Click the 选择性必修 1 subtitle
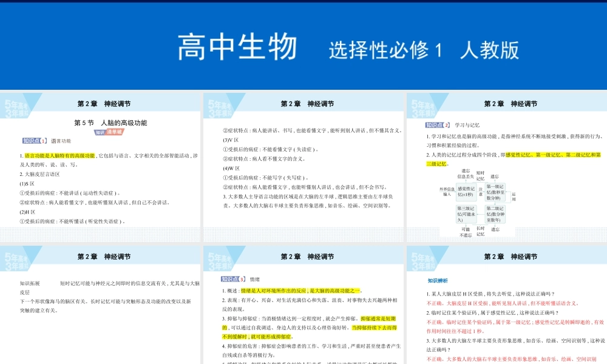 click(x=385, y=50)
